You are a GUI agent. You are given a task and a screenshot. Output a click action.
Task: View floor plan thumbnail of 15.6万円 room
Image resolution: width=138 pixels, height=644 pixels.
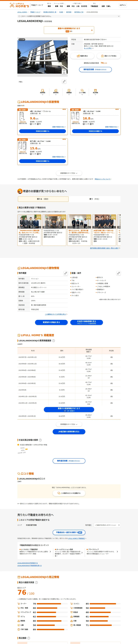click(x=22, y=146)
